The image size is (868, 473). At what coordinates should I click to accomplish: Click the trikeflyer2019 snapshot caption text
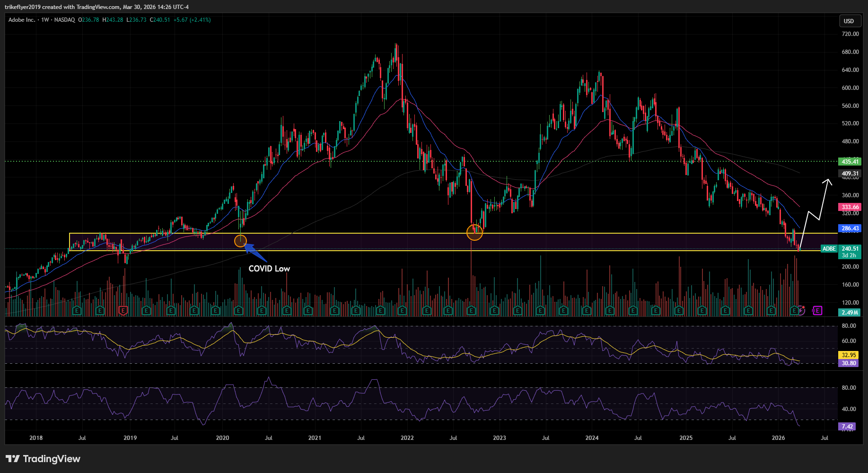[96, 7]
